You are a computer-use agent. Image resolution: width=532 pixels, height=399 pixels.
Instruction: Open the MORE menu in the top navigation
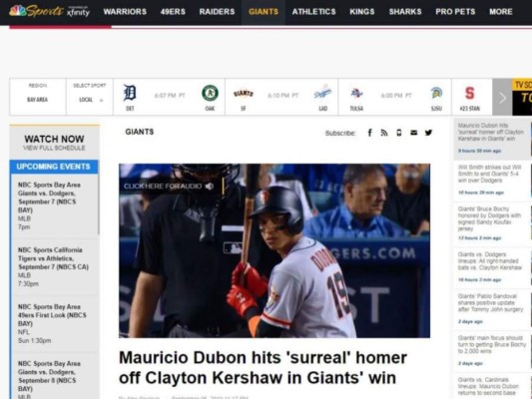pos(500,12)
